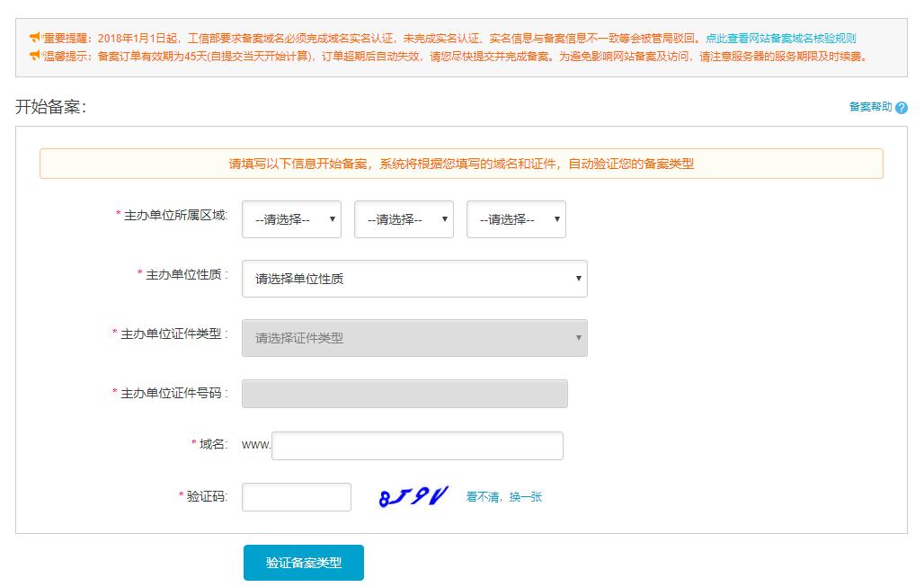Click the 验证码 input box
Screen dimensions: 924x587
point(296,496)
